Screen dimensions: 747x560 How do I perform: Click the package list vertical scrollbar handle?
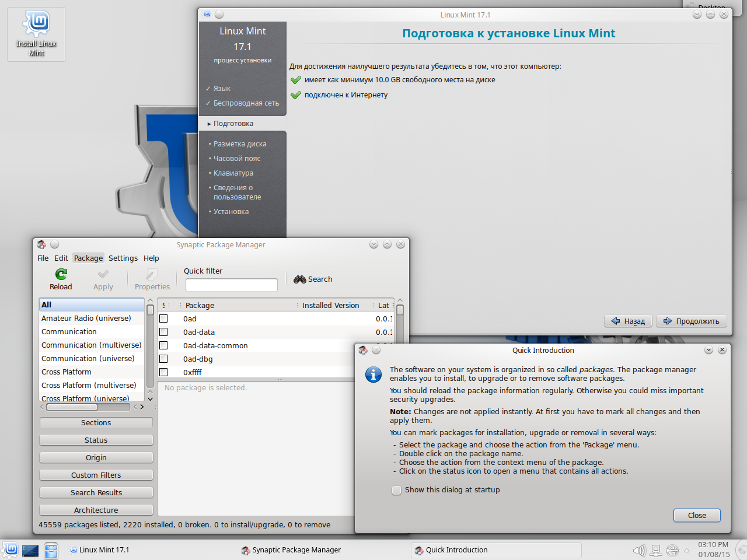coord(400,310)
